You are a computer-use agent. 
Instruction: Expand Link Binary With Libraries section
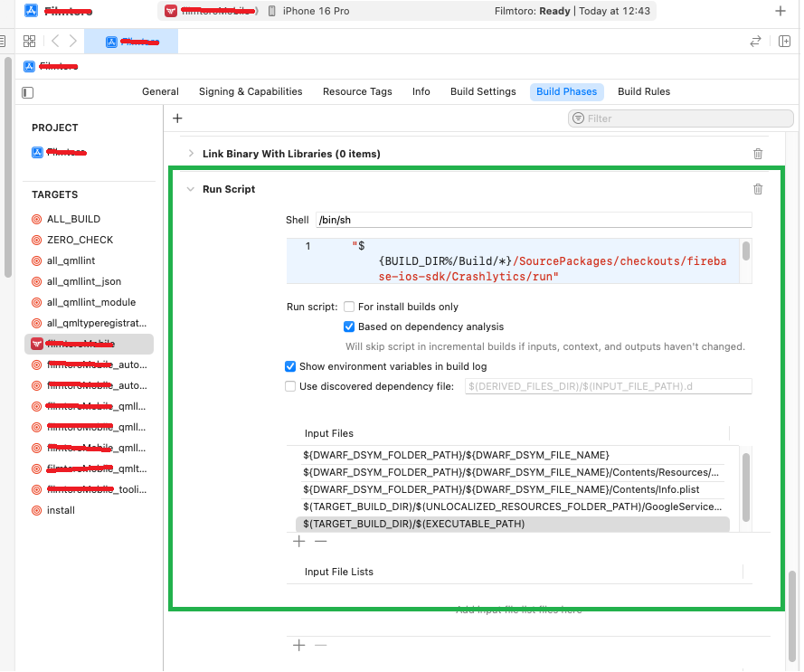click(190, 154)
